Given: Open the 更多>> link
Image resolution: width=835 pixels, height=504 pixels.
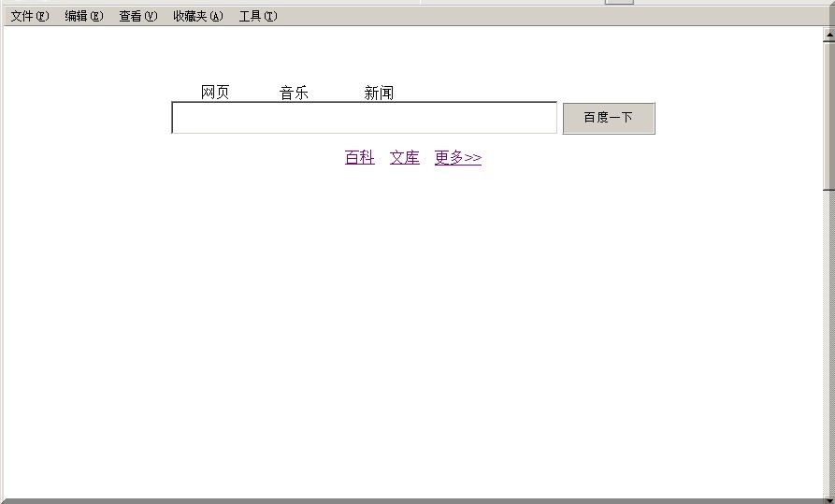Looking at the screenshot, I should 458,157.
